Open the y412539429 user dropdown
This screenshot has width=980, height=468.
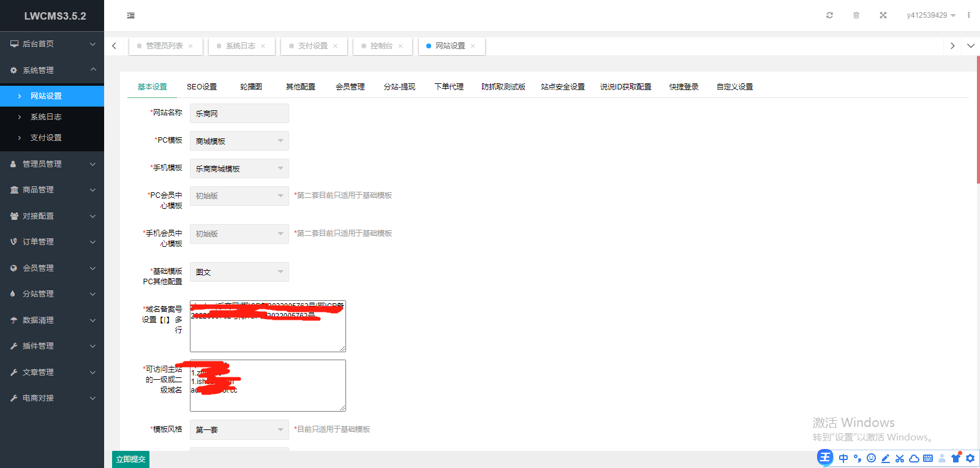930,15
